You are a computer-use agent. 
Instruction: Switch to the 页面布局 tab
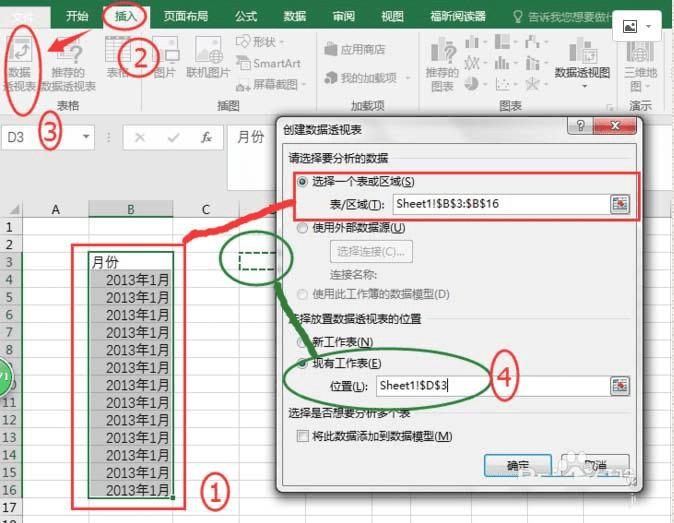click(186, 16)
